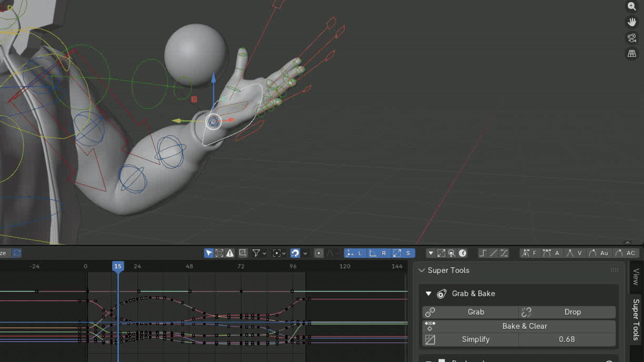
Task: Toggle the warning triangle errors-only filter
Action: pos(230,253)
